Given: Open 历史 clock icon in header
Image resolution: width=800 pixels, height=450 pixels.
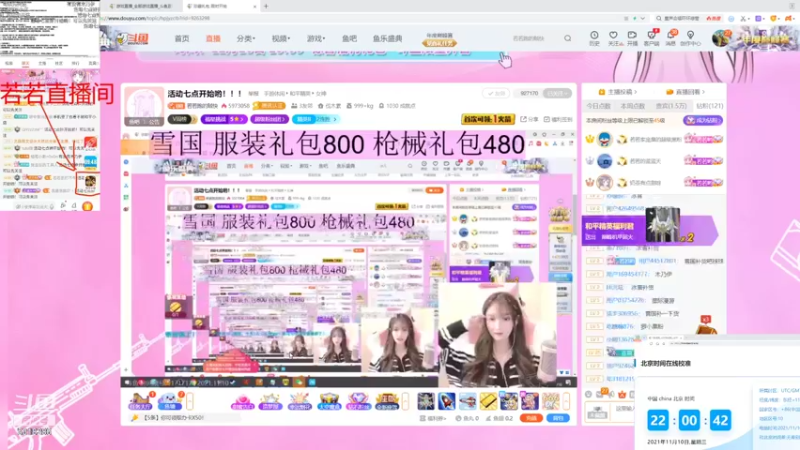Looking at the screenshot, I should [x=594, y=38].
